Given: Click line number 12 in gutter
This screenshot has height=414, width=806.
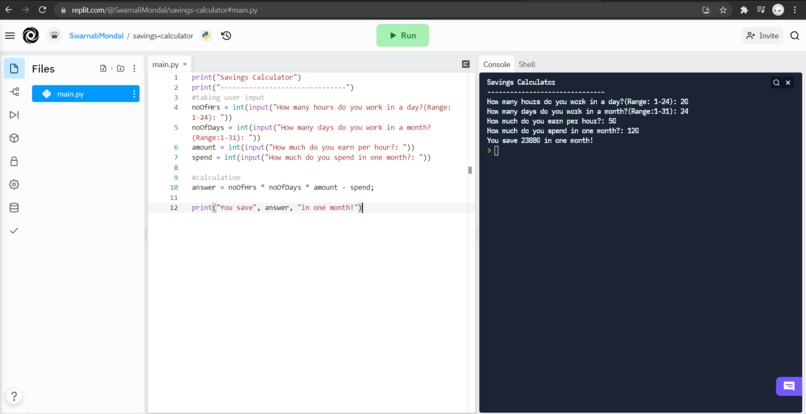Looking at the screenshot, I should click(173, 208).
